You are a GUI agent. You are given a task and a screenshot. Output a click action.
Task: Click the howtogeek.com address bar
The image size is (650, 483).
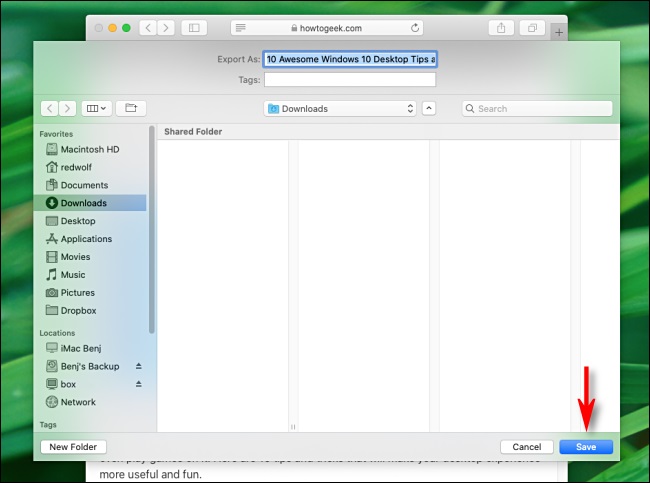coord(327,28)
